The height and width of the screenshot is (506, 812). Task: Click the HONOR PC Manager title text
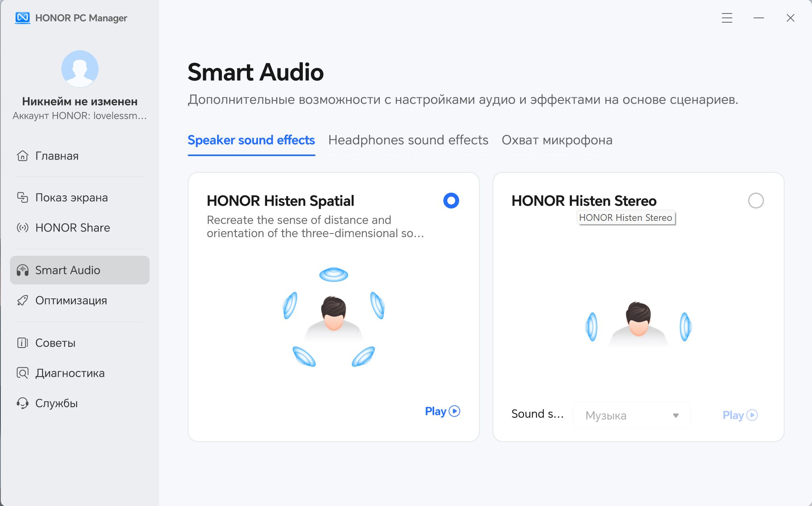pos(81,18)
